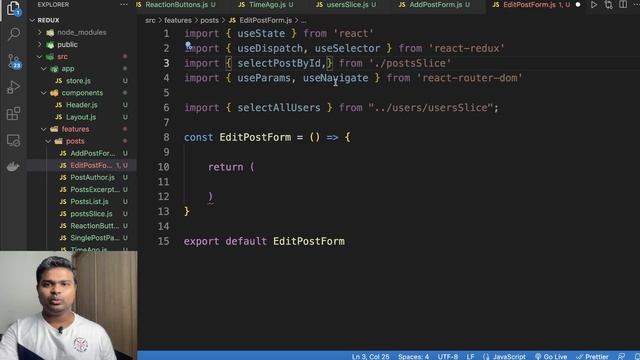Open changes compare icon in editor toolbar
The height and width of the screenshot is (360, 640).
(x=609, y=5)
